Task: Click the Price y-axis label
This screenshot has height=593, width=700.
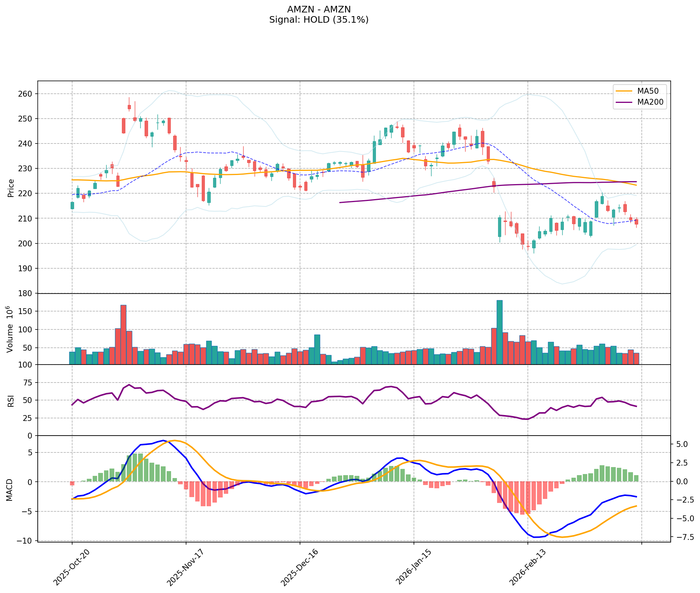Action: (11, 188)
